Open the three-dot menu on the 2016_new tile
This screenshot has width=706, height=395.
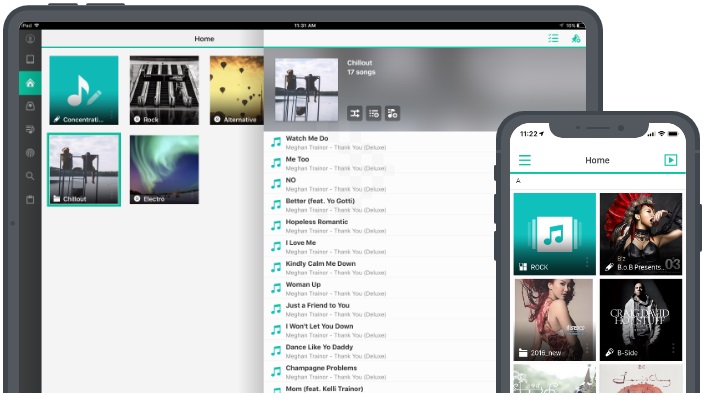tap(587, 348)
